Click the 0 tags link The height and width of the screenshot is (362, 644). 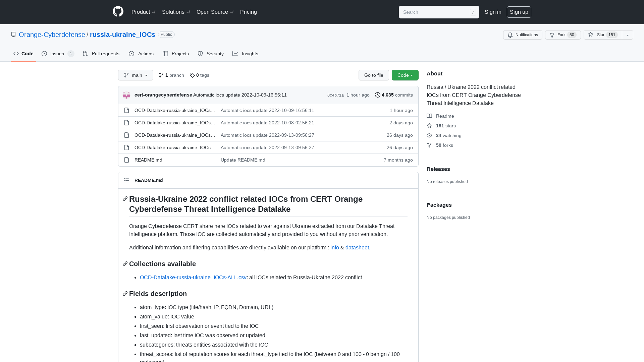[x=200, y=75]
